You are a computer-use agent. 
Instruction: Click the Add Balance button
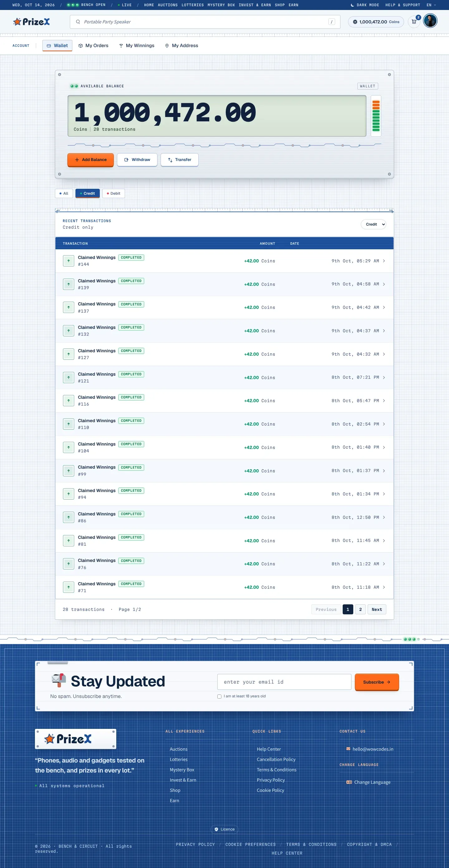tap(90, 160)
